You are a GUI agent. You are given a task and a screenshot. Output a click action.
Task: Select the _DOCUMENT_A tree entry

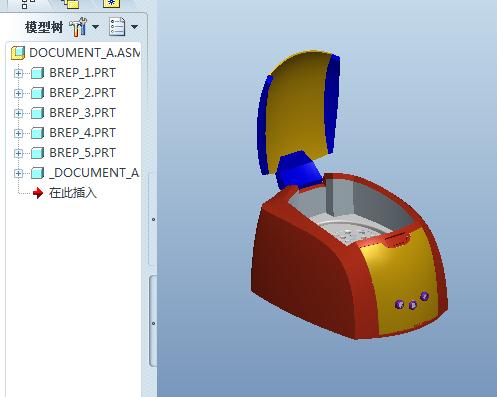click(x=94, y=173)
